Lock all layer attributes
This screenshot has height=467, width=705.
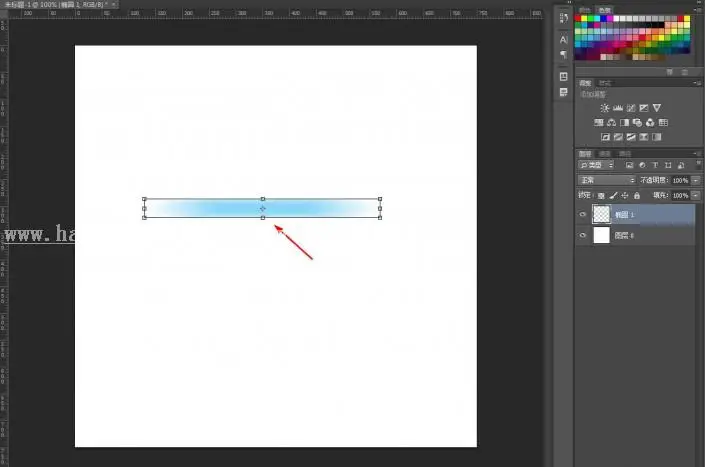[637, 196]
